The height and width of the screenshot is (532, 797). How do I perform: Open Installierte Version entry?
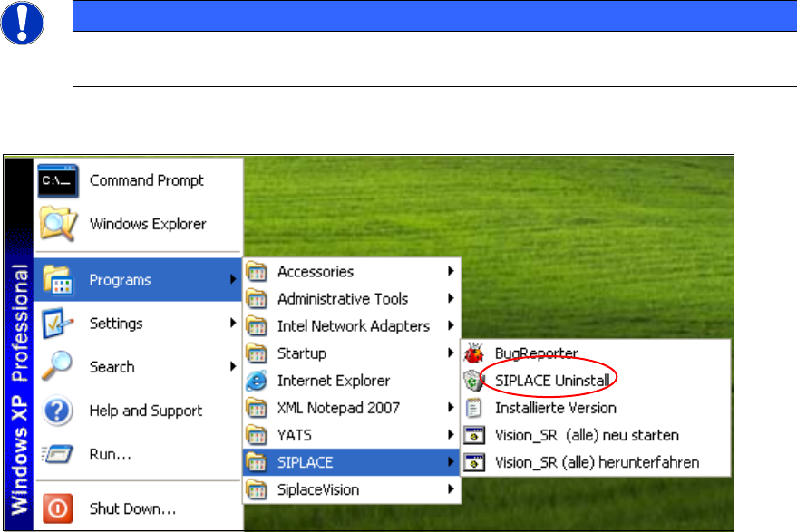[x=595, y=408]
